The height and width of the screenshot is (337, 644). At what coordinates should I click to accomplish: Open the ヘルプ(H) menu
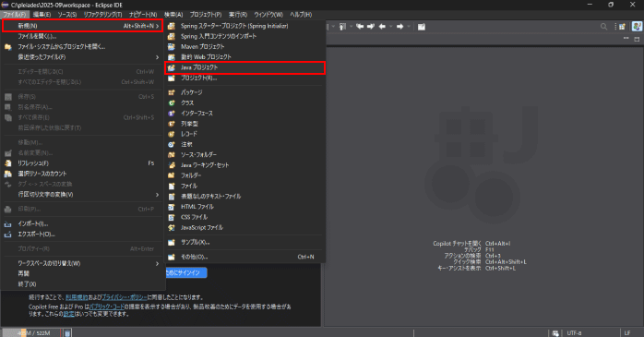coord(301,15)
